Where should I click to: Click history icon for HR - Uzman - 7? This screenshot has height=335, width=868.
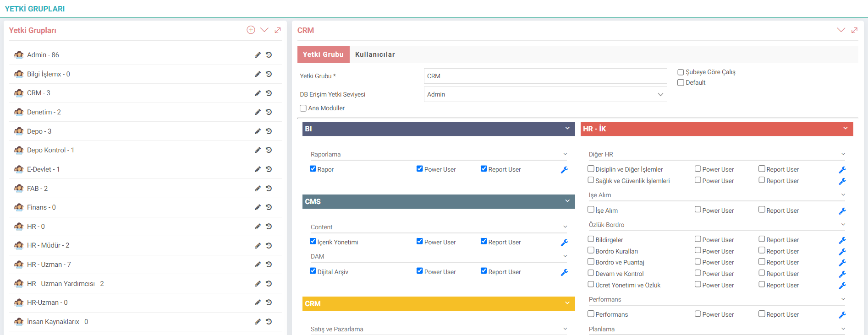tap(269, 265)
